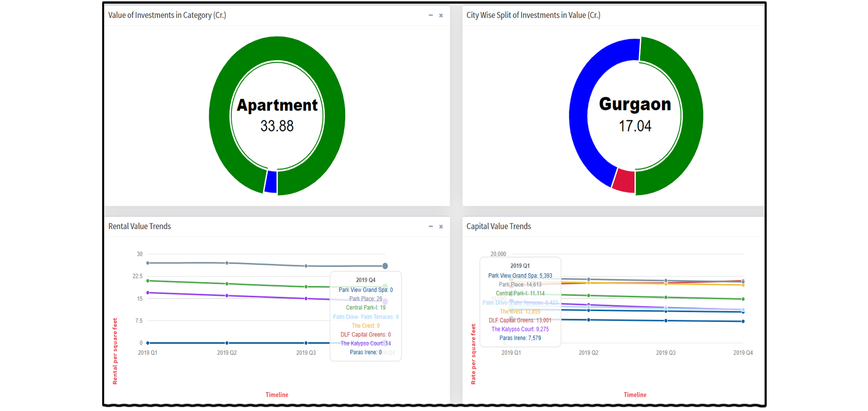Click the '17.04' value in the city donut
This screenshot has width=868, height=411.
pyautogui.click(x=635, y=126)
